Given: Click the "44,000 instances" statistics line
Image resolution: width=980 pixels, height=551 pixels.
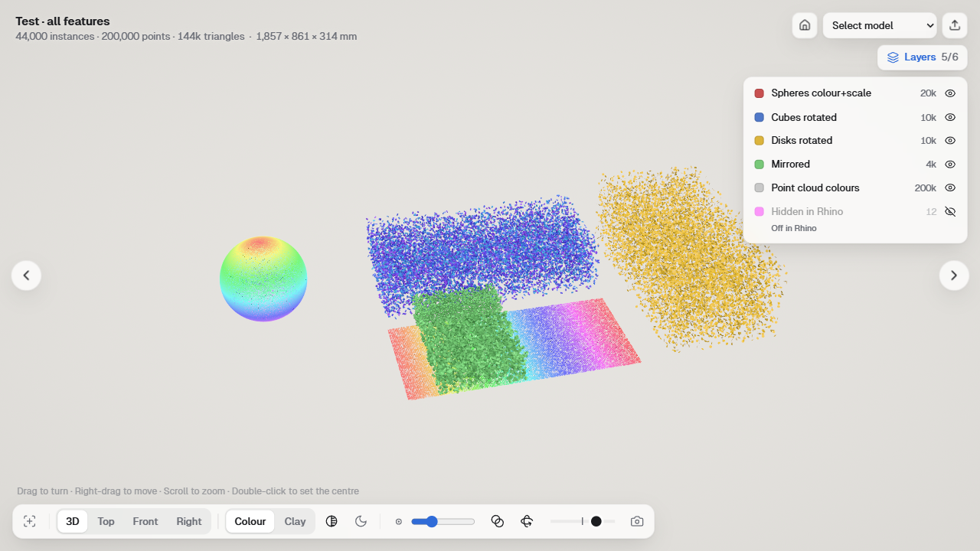Looking at the screenshot, I should pyautogui.click(x=186, y=37).
